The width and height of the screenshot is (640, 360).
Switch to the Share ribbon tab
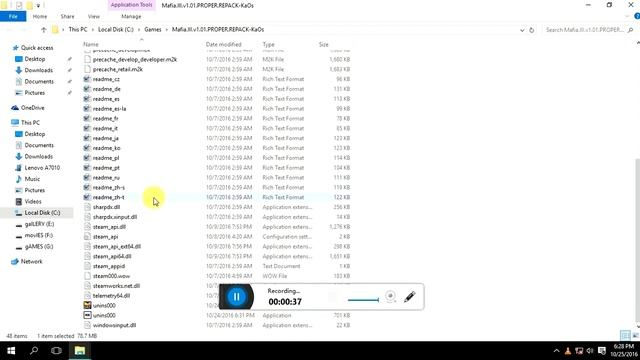coord(67,16)
